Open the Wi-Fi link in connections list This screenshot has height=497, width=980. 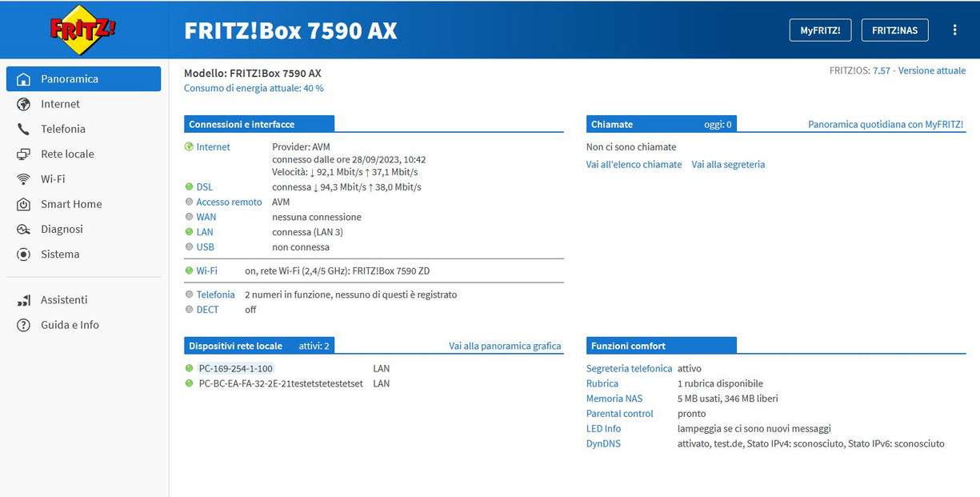coord(207,271)
